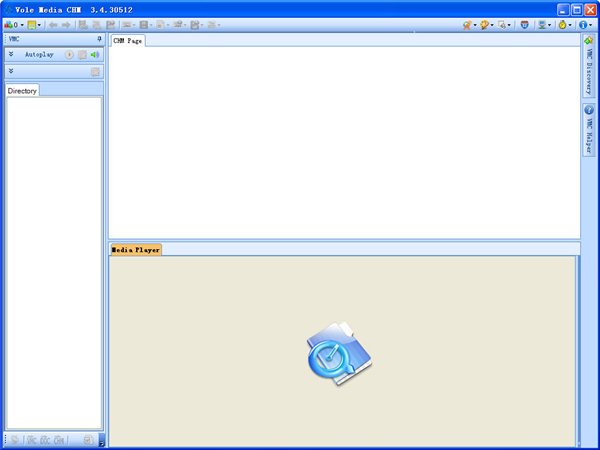Open the info icon dropdown arrow

point(590,25)
